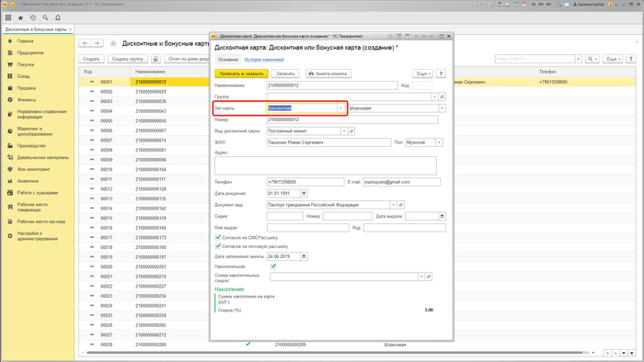Open favorites star icon in top toolbar
The width and height of the screenshot is (644, 362).
20,17
